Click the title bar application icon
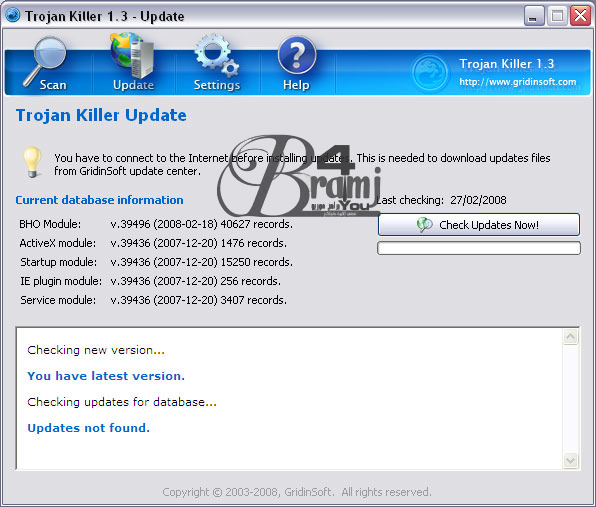Screen dimensions: 596x507 [x=13, y=16]
